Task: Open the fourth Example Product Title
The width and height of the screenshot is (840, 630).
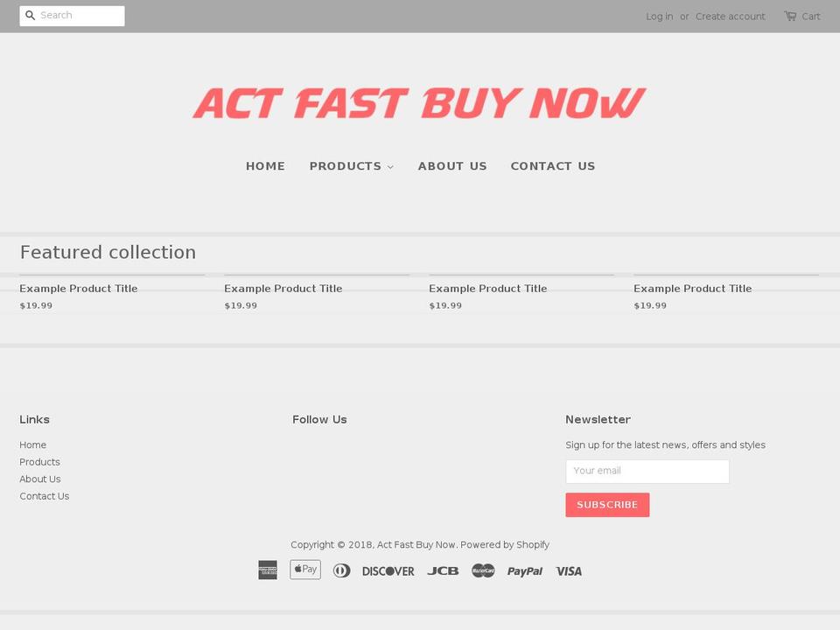Action: 693,288
